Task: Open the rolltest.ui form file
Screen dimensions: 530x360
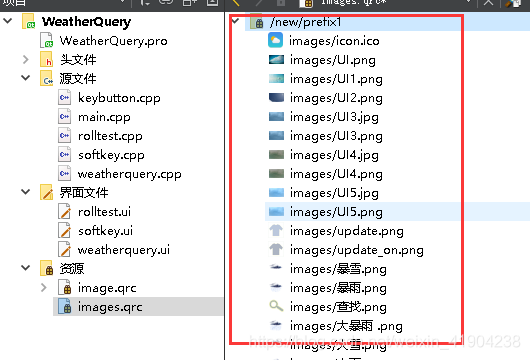Action: point(104,212)
